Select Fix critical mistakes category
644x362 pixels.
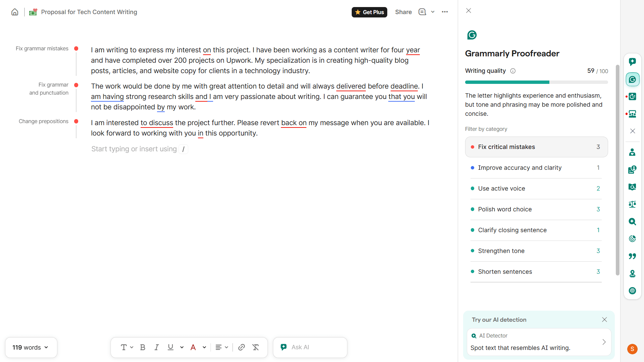click(x=536, y=147)
